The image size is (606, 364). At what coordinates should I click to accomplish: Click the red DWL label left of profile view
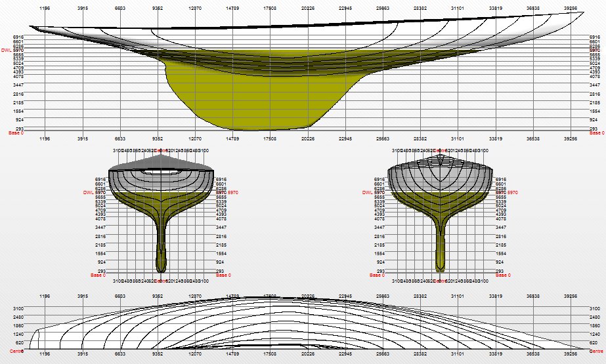pyautogui.click(x=6, y=49)
